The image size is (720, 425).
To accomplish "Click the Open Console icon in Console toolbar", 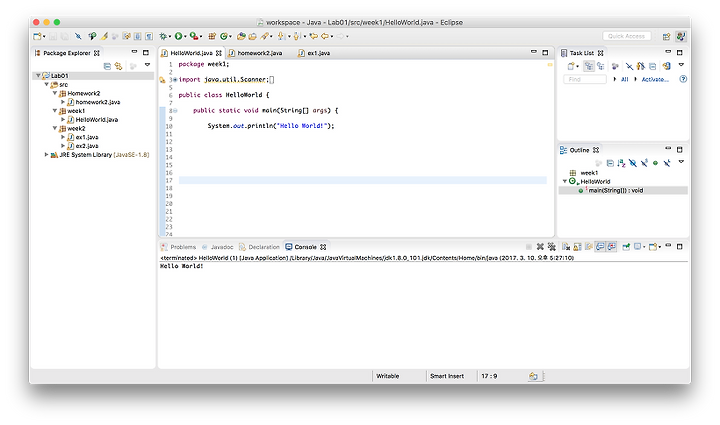I will pos(652,246).
